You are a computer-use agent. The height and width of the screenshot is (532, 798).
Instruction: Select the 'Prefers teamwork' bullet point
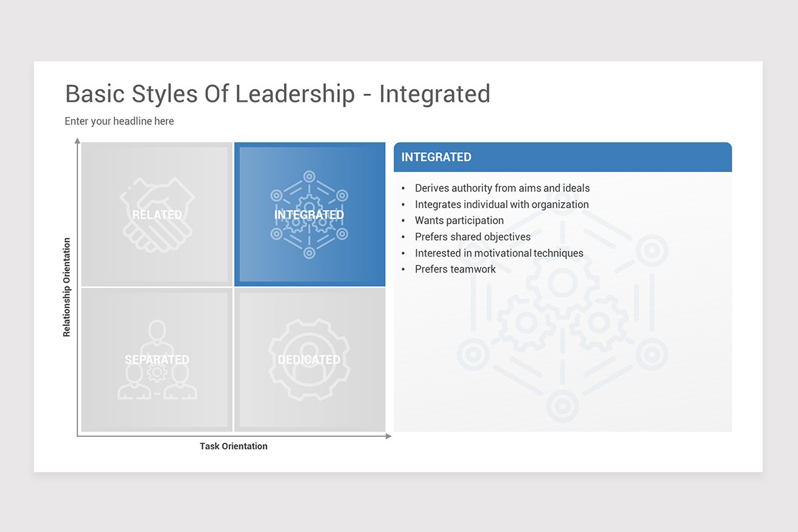point(455,269)
